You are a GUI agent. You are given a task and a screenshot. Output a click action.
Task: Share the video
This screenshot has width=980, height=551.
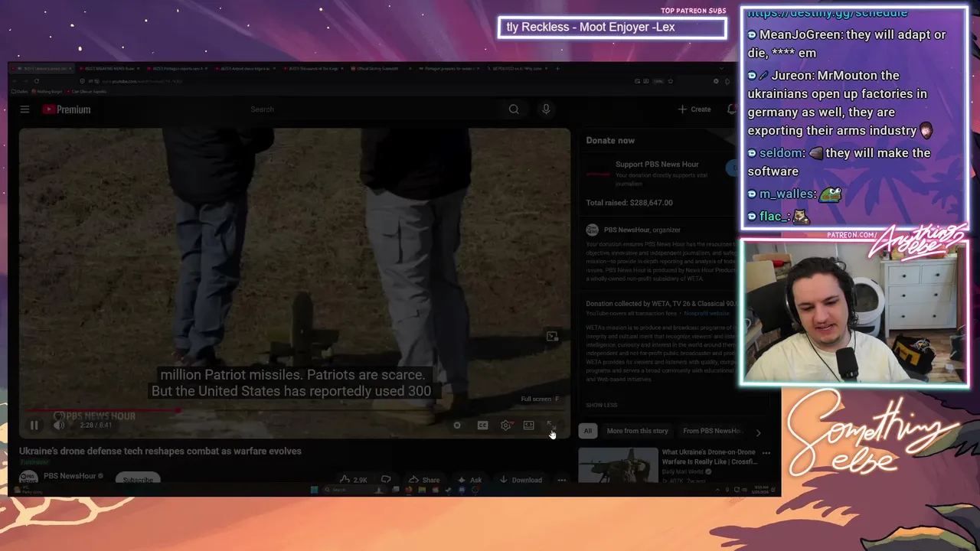pyautogui.click(x=424, y=480)
